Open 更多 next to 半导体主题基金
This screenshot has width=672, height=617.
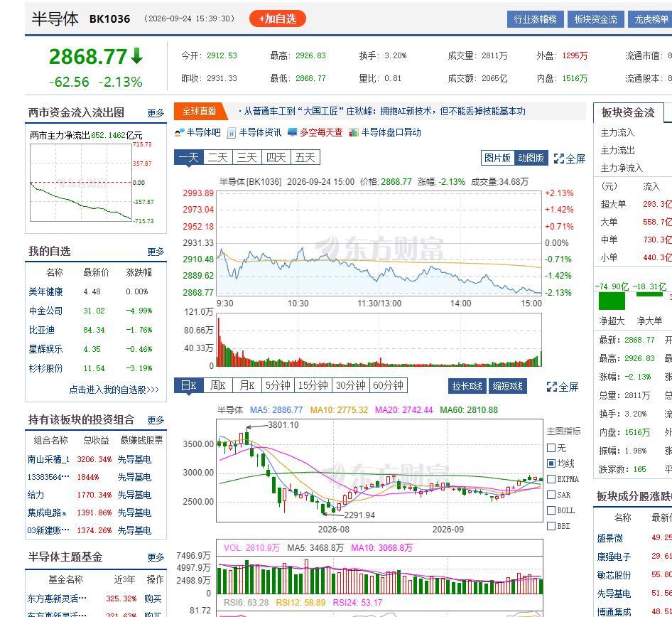156,557
